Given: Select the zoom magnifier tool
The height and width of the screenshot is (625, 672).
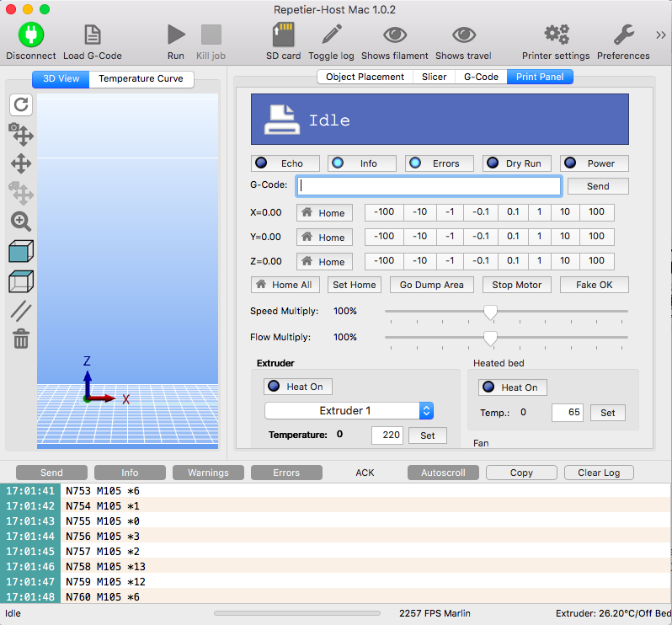Looking at the screenshot, I should (x=21, y=222).
